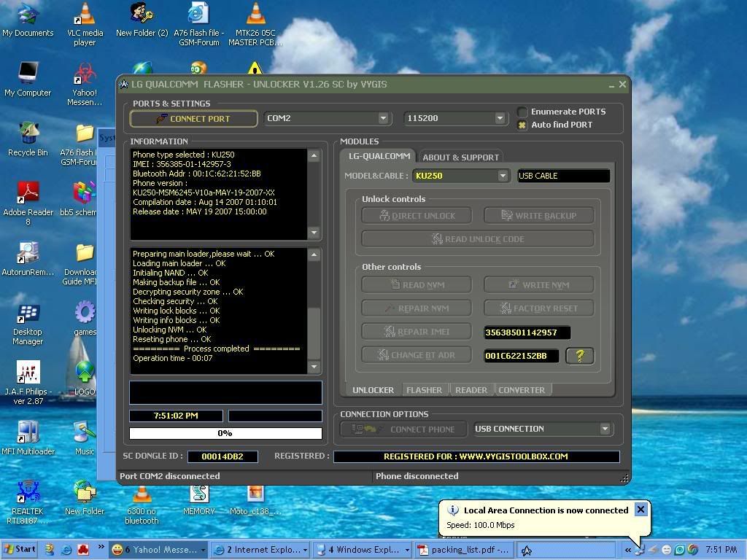Expand USB CONNECTION dropdown
This screenshot has height=560, width=747.
(605, 429)
